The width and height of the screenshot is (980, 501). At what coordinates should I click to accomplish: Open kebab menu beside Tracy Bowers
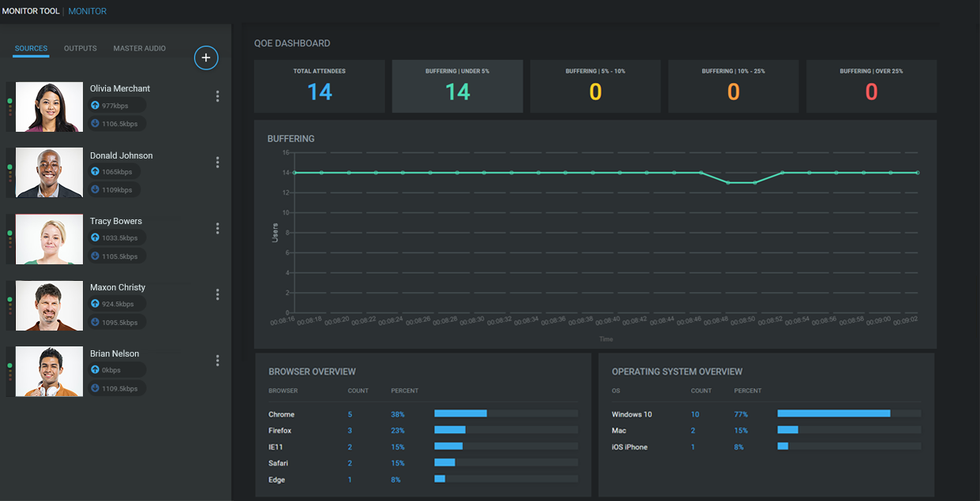tap(217, 229)
